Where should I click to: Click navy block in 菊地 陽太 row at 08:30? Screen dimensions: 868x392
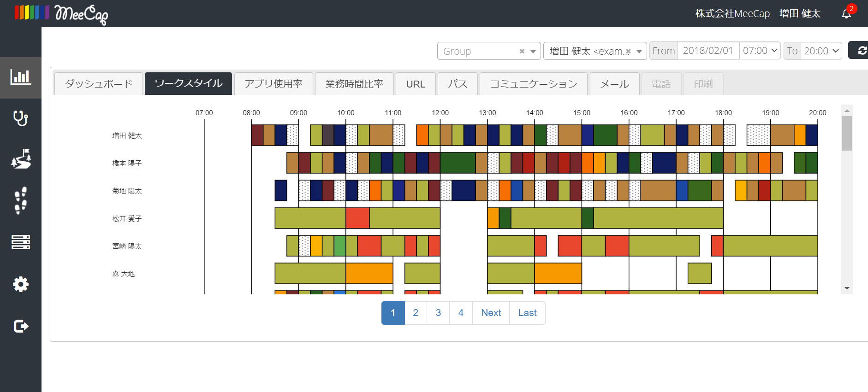coord(281,191)
